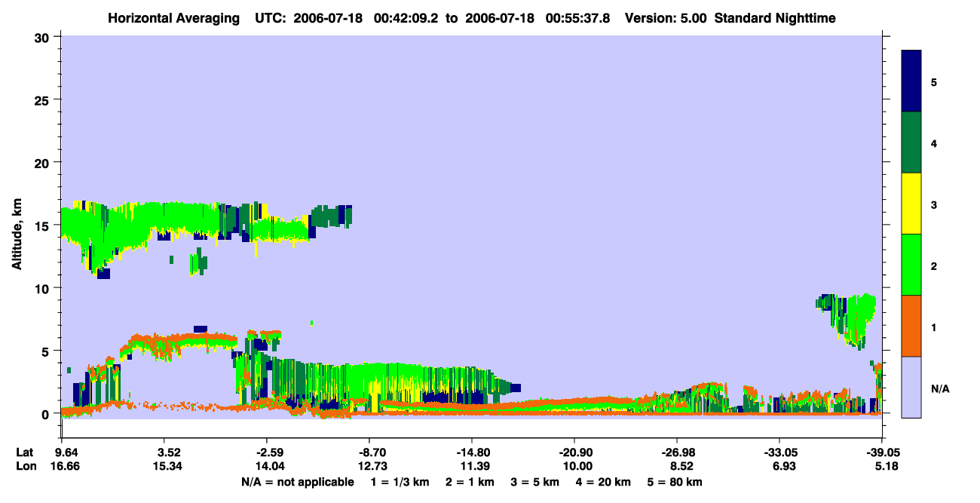The height and width of the screenshot is (503, 980).
Task: Click longitude value 6.93
Action: (x=784, y=467)
